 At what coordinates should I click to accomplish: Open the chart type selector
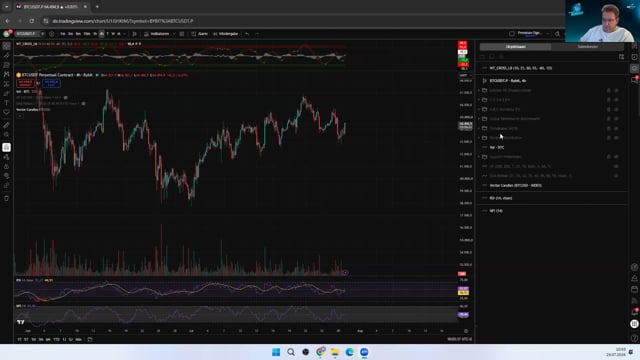[x=134, y=33]
